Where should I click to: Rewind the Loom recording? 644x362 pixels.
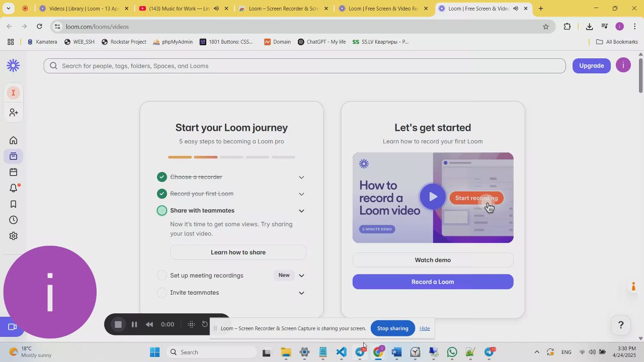pos(149,324)
